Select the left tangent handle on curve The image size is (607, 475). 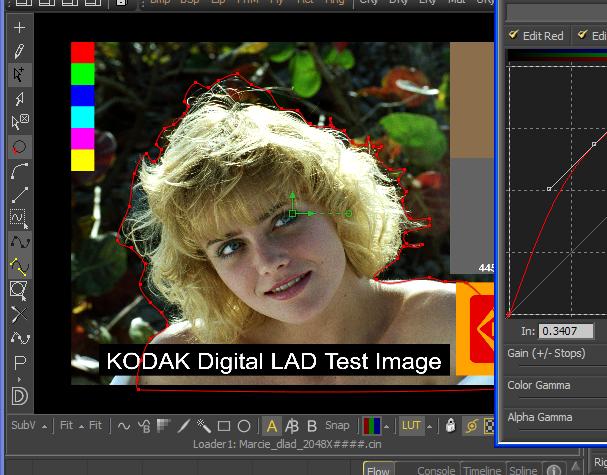549,189
